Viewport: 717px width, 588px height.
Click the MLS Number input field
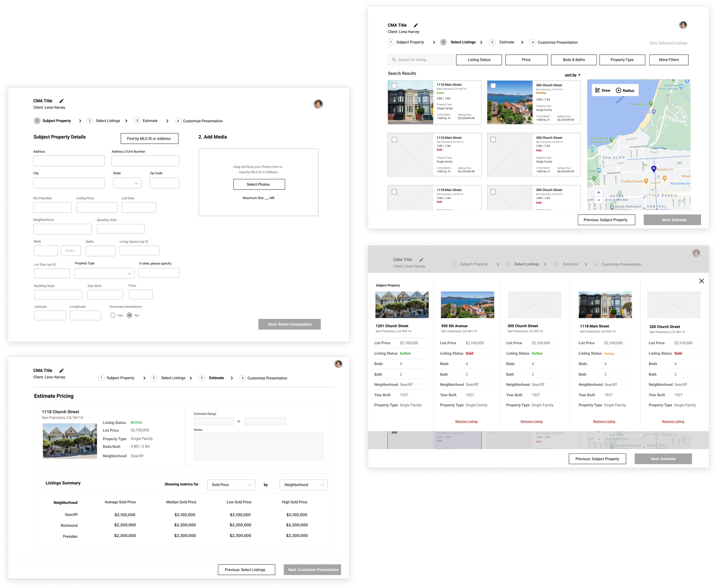point(52,208)
